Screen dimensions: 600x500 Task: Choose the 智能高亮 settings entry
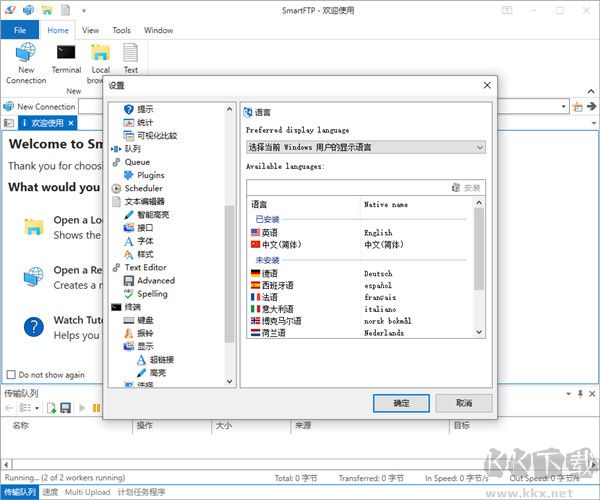tap(153, 214)
